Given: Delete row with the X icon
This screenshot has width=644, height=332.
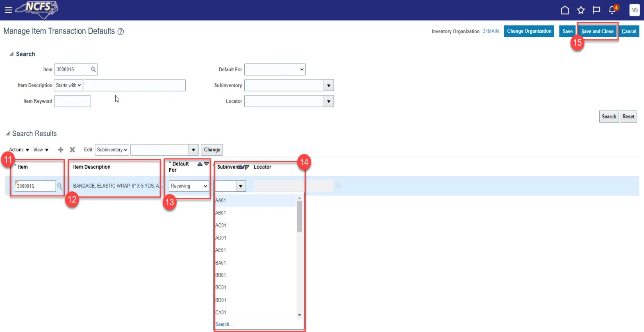Looking at the screenshot, I should pos(72,150).
